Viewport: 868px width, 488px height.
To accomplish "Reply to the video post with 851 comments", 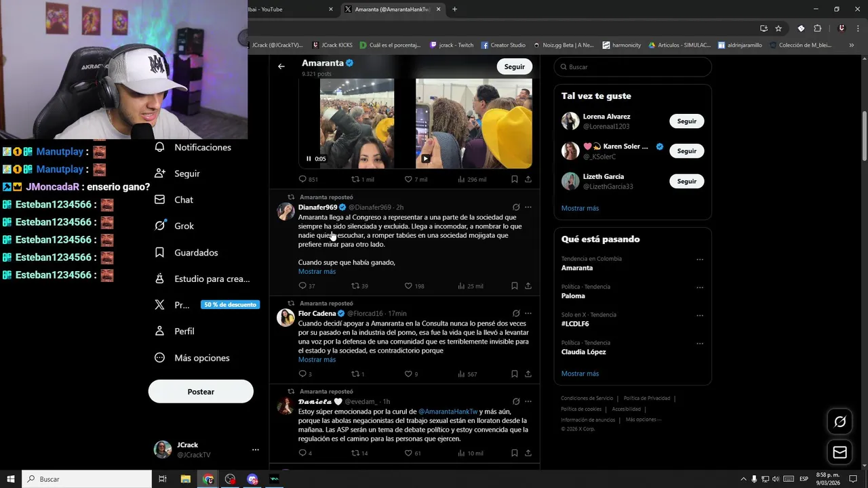I will (x=308, y=179).
